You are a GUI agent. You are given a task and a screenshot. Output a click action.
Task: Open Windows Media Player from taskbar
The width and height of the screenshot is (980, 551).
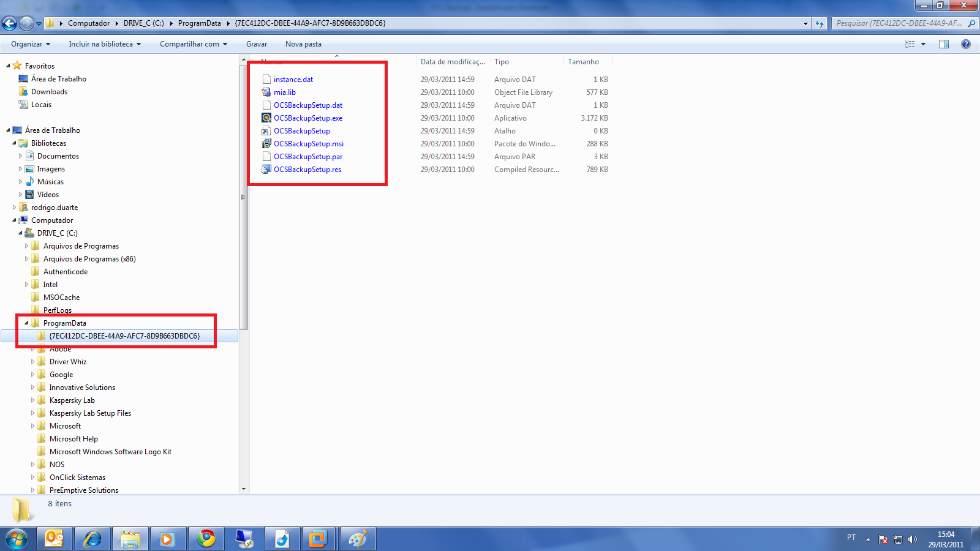pyautogui.click(x=167, y=539)
